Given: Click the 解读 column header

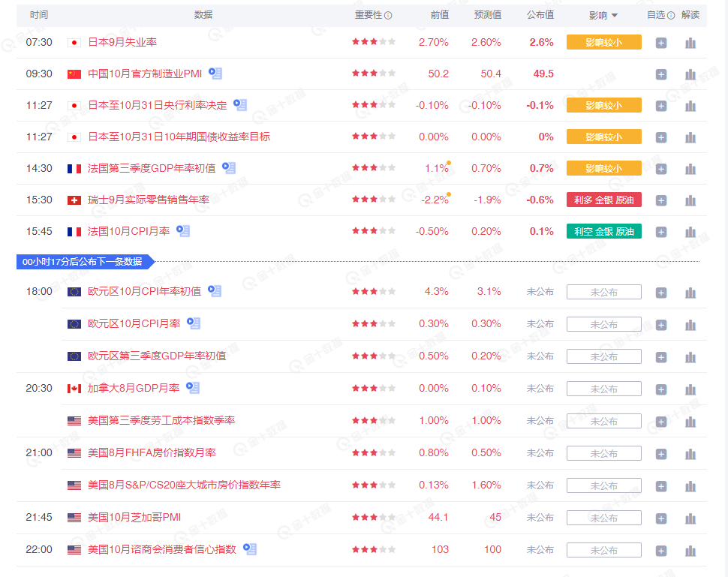Looking at the screenshot, I should (690, 14).
